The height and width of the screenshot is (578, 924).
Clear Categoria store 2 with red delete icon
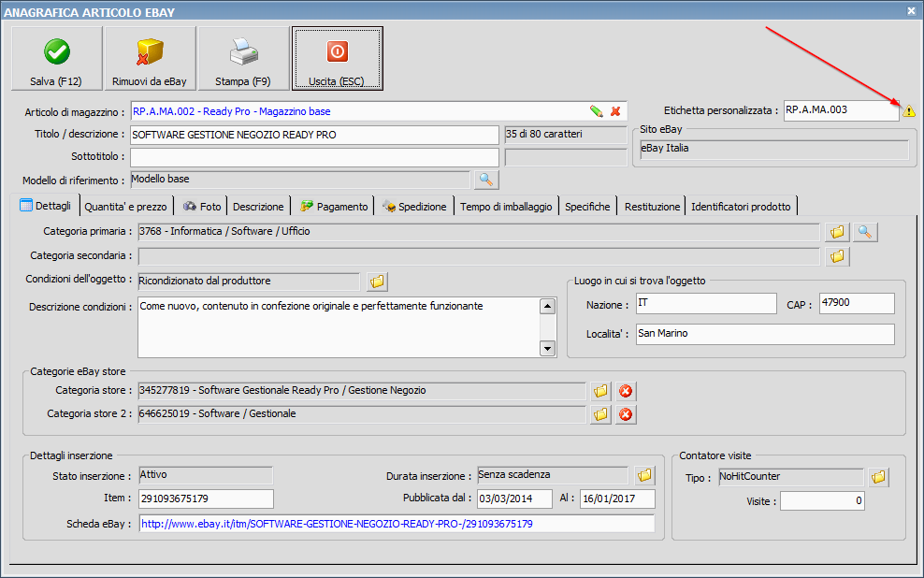click(x=626, y=414)
